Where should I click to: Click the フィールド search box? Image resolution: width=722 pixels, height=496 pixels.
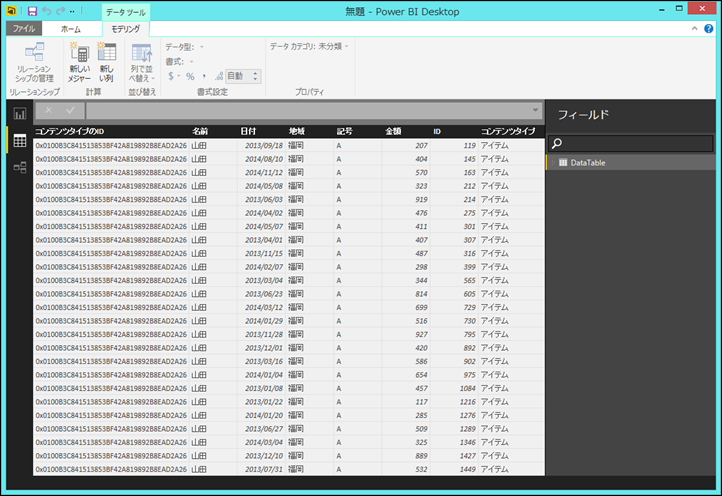tap(631, 143)
